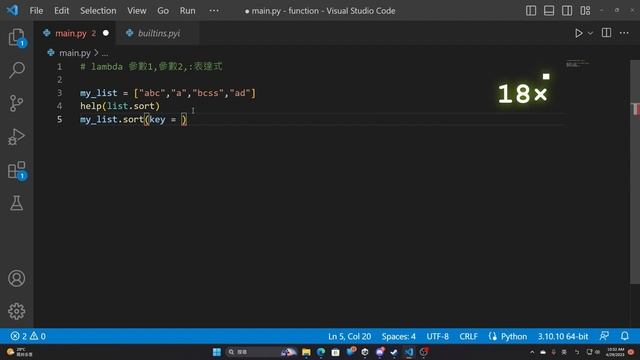This screenshot has height=360, width=640.
Task: Click the my_list.sort(key = ) line
Action: (x=133, y=119)
